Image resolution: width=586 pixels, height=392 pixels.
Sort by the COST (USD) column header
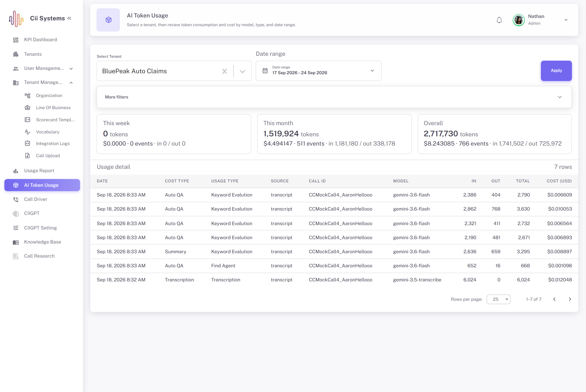click(559, 181)
